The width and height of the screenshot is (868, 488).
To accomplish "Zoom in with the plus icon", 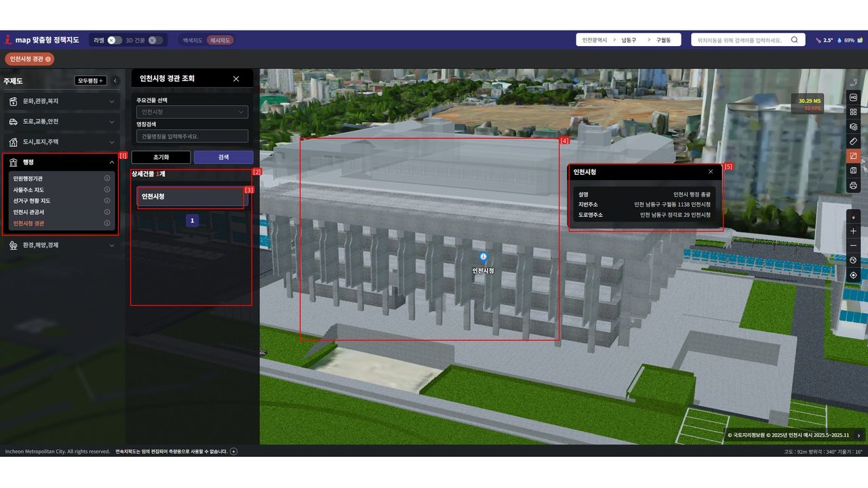I will pyautogui.click(x=853, y=231).
